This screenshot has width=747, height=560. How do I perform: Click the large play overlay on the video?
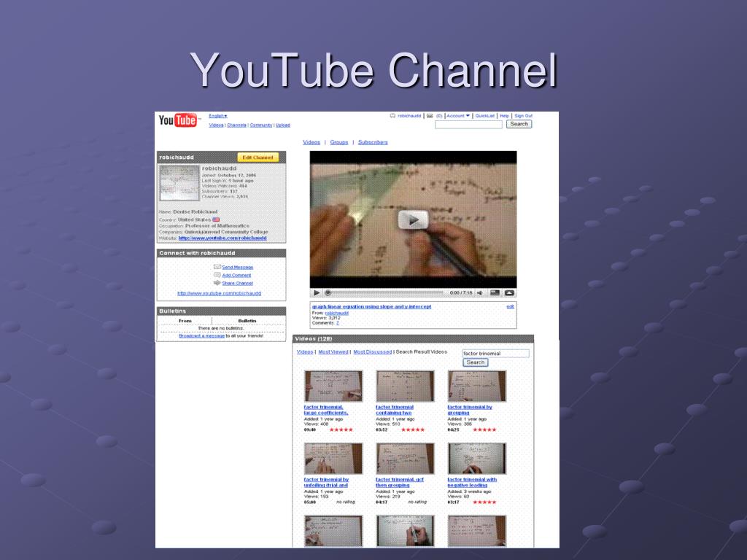pyautogui.click(x=413, y=220)
